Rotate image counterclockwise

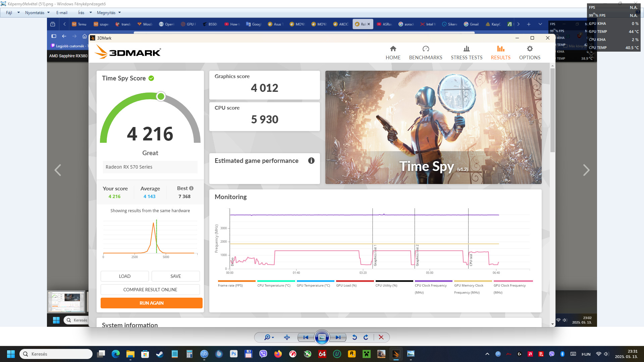355,337
